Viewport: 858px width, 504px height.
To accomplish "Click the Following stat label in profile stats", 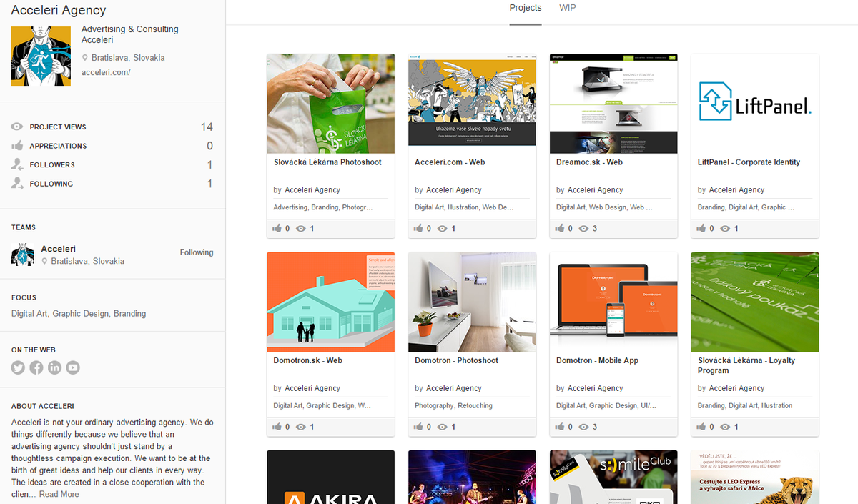I will (x=51, y=184).
